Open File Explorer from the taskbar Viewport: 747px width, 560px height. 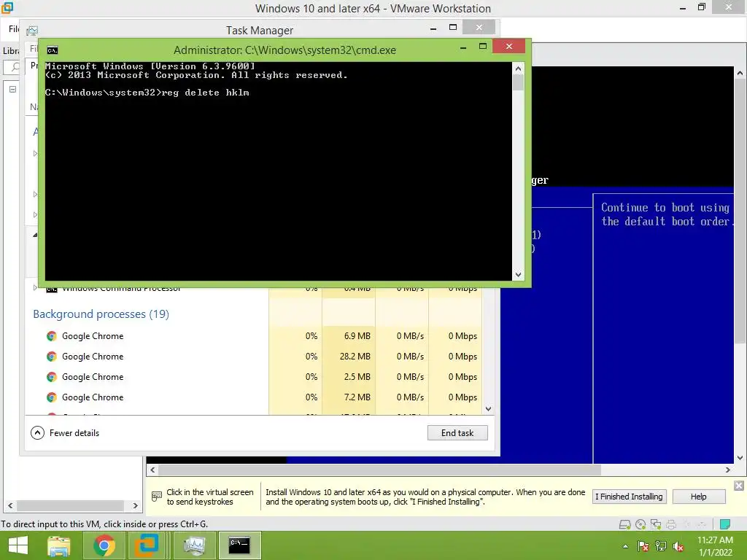coord(59,545)
